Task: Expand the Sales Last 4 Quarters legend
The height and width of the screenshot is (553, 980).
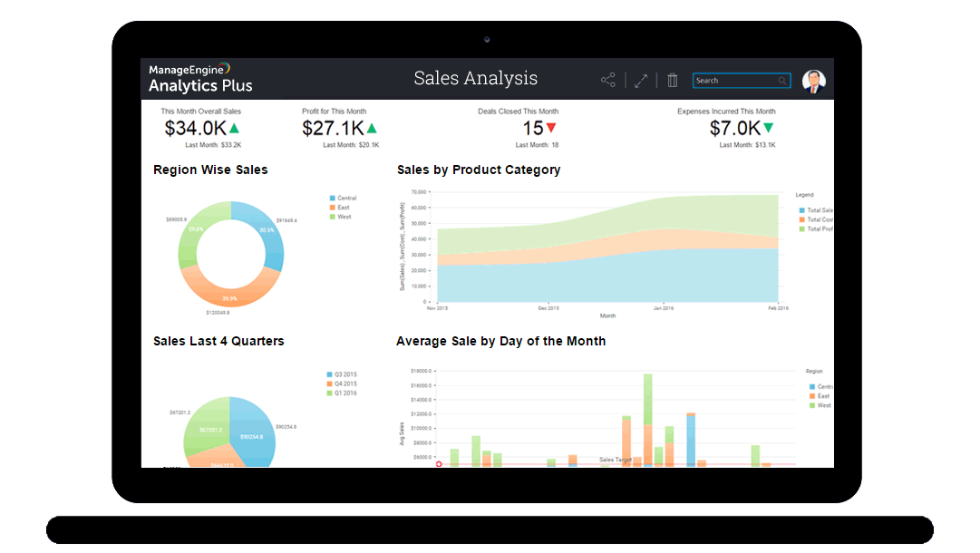Action: coord(342,383)
